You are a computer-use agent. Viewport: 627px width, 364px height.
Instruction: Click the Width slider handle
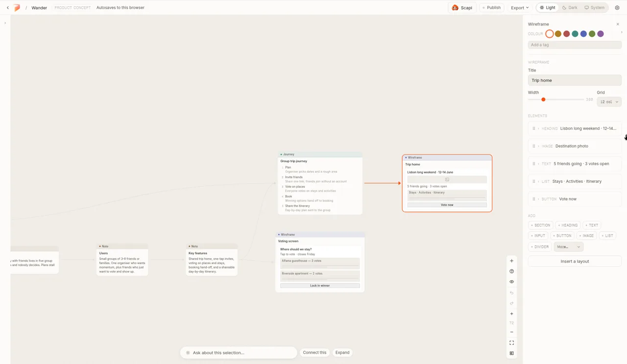pyautogui.click(x=543, y=99)
